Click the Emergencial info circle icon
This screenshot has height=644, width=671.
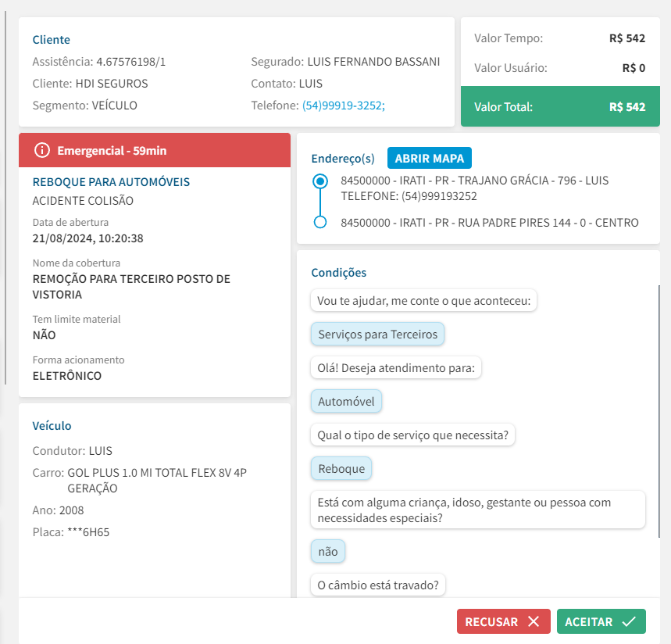point(42,150)
